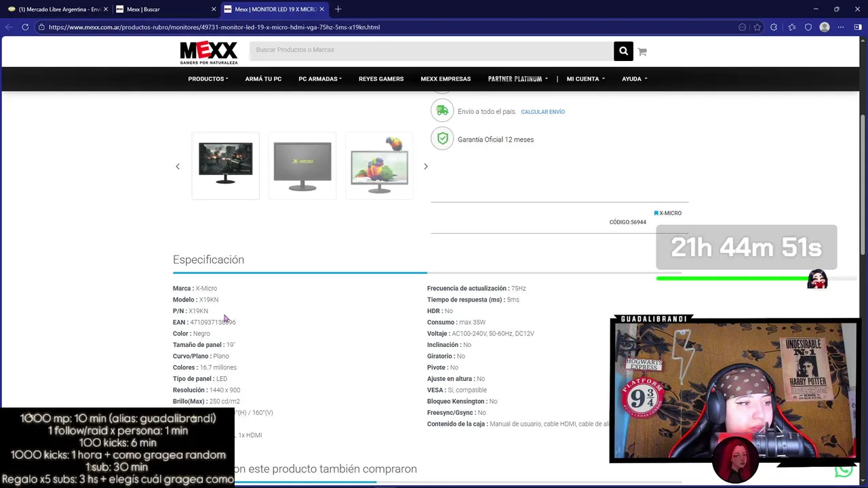Click the Marca X-Micro row
The width and height of the screenshot is (868, 488).
195,288
